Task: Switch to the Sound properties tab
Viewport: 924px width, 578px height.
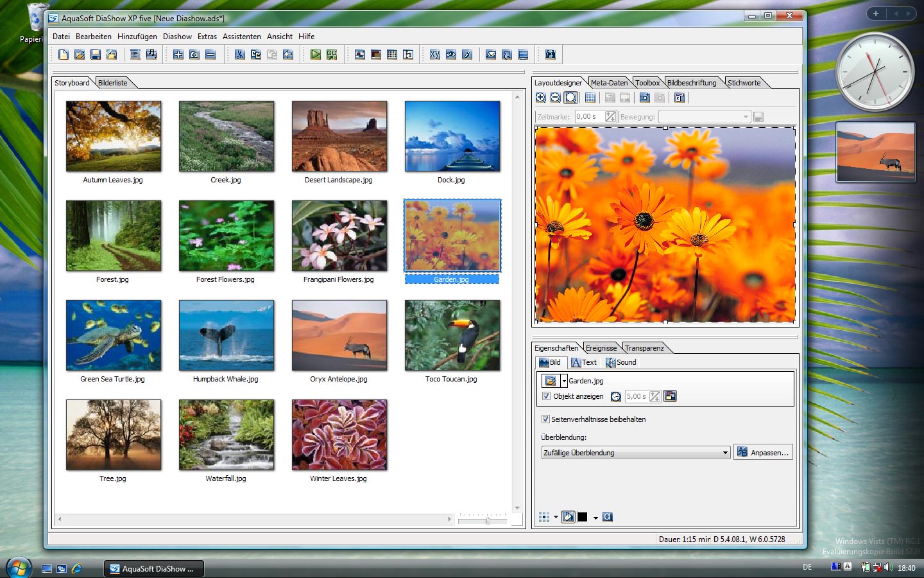Action: pyautogui.click(x=621, y=362)
